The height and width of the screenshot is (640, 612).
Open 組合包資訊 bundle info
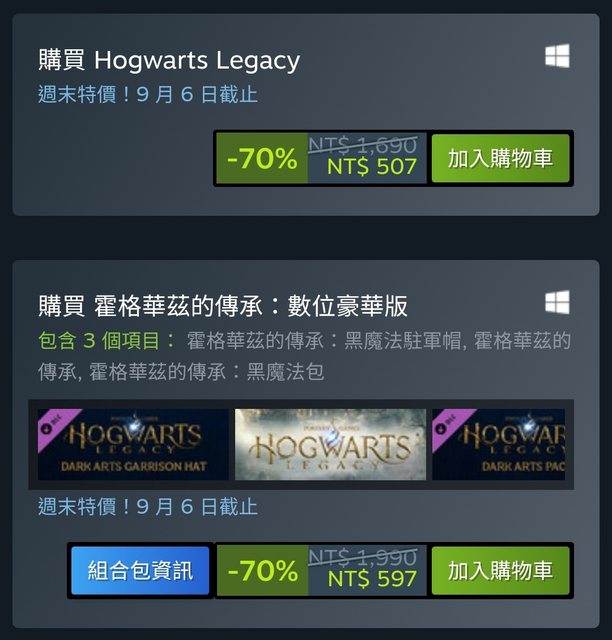coord(140,570)
